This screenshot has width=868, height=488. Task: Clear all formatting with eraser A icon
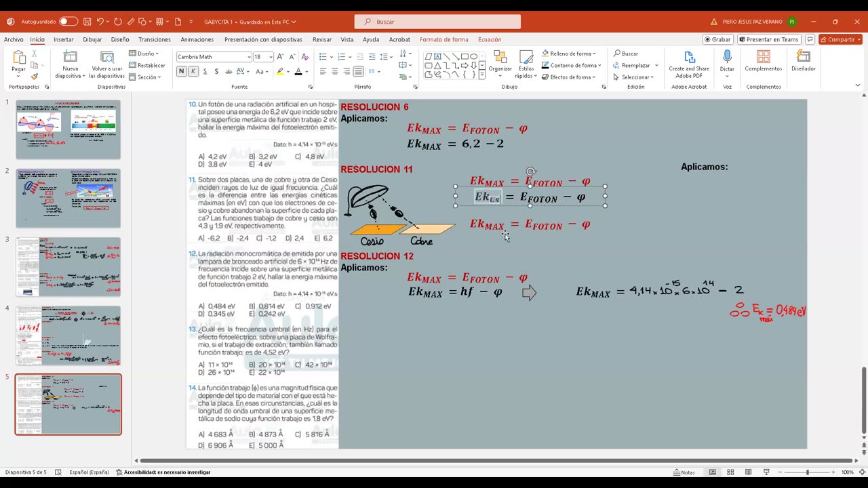pos(304,57)
